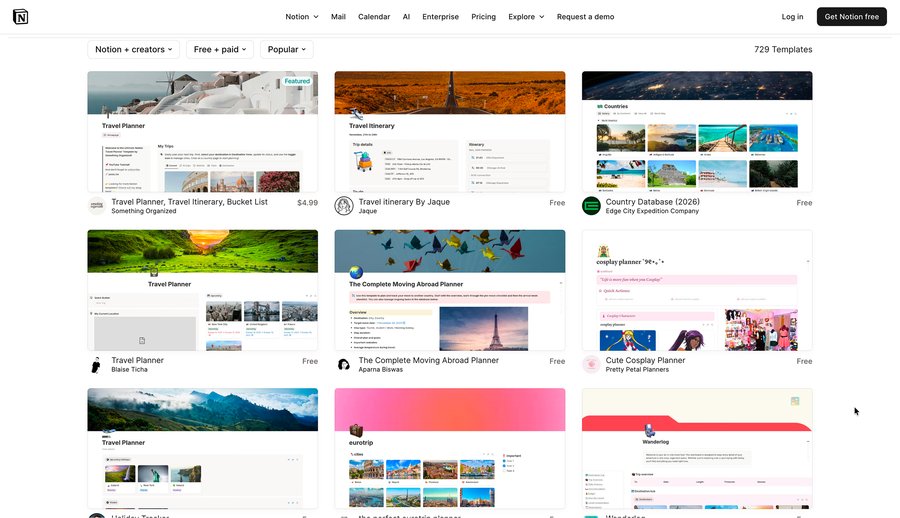
Task: Open the mountain Travel Planner thumbnail
Action: click(203, 449)
